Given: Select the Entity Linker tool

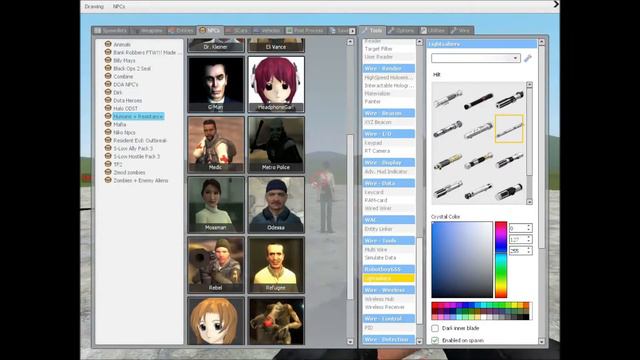Looking at the screenshot, I should click(x=389, y=229).
